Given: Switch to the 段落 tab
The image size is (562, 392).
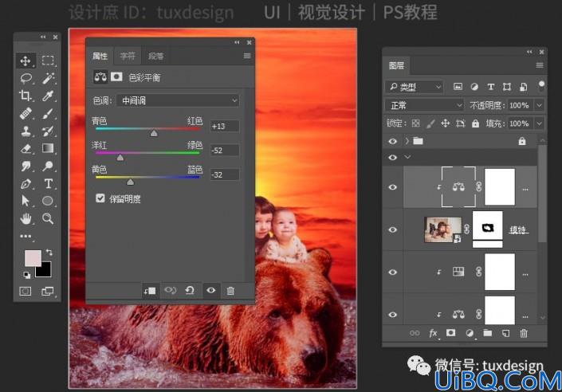Looking at the screenshot, I should 156,56.
